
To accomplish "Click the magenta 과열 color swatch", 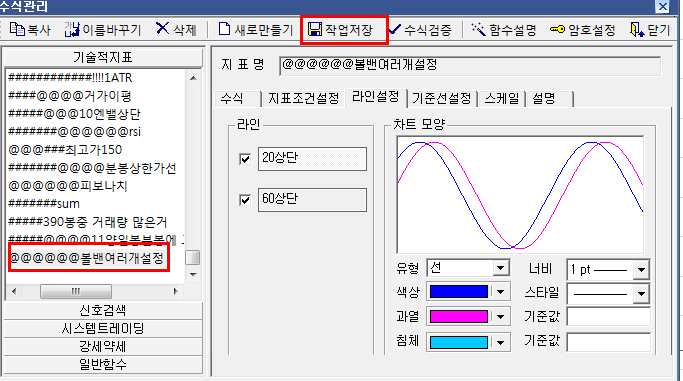I will coord(459,317).
